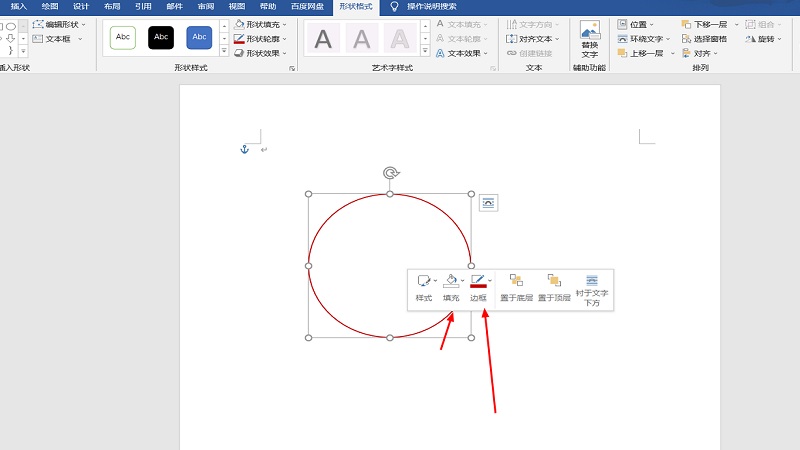Viewport: 800px width, 450px height.
Task: Open the 旋转 (Rotate) dropdown
Action: [771, 38]
